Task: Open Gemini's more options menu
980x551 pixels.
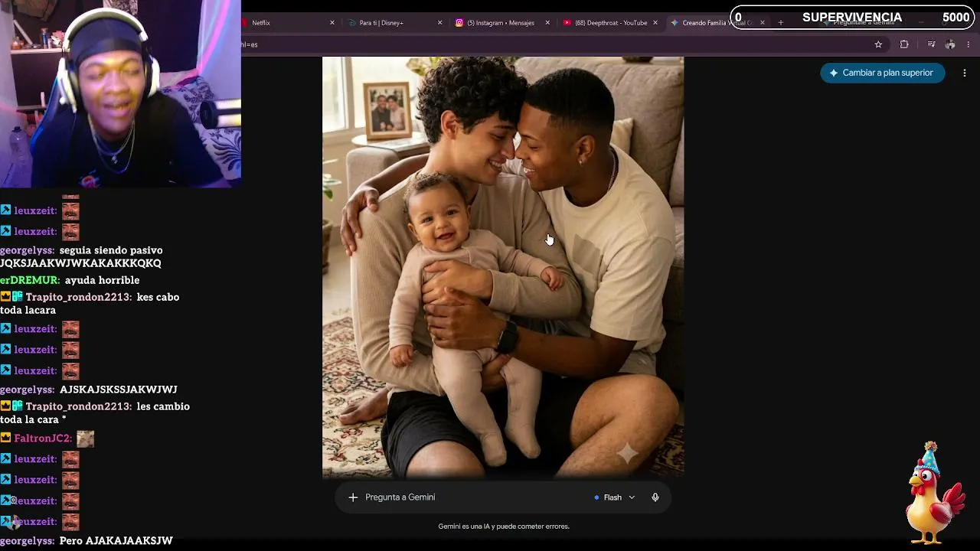Action: [965, 73]
